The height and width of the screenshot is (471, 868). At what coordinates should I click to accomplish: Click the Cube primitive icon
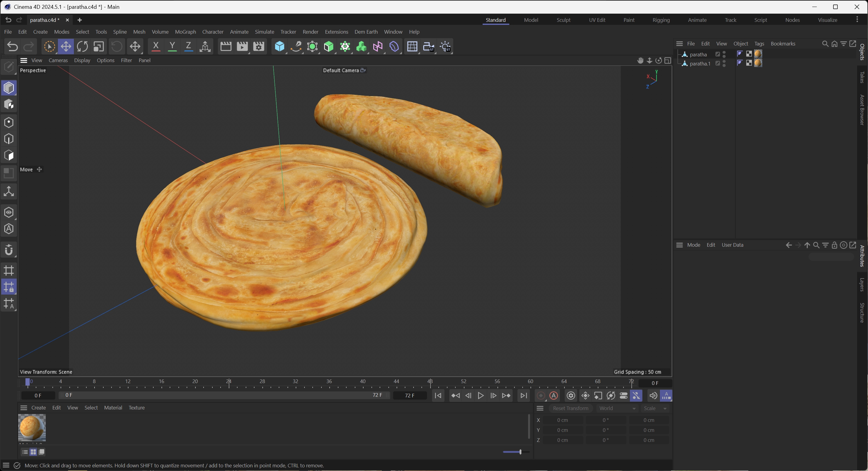(x=279, y=47)
